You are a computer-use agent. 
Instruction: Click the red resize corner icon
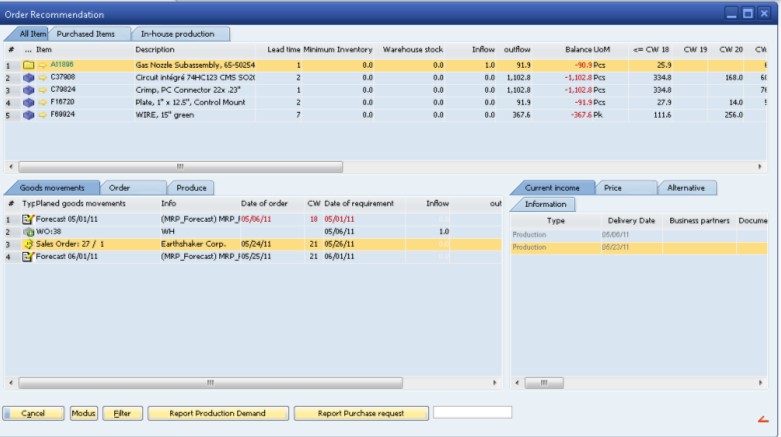click(763, 419)
